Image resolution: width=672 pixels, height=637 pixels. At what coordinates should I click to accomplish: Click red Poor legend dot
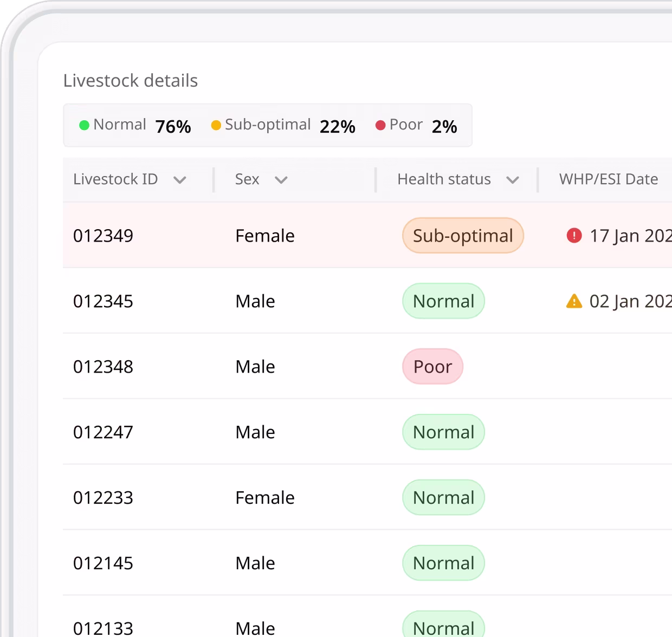coord(380,125)
